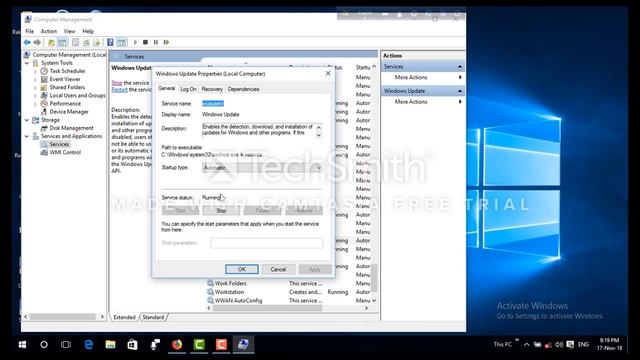Click the volume icon in system tray
Image resolution: width=640 pixels, height=360 pixels.
tap(559, 345)
